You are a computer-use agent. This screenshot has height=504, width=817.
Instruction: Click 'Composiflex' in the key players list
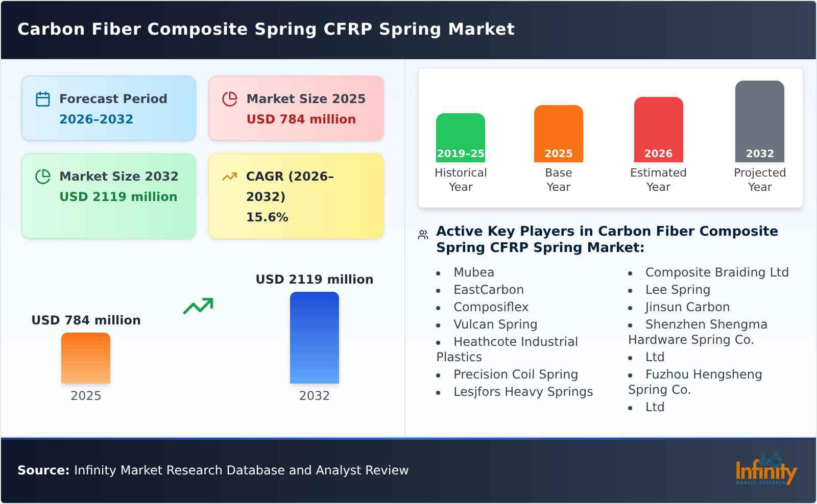coord(491,307)
